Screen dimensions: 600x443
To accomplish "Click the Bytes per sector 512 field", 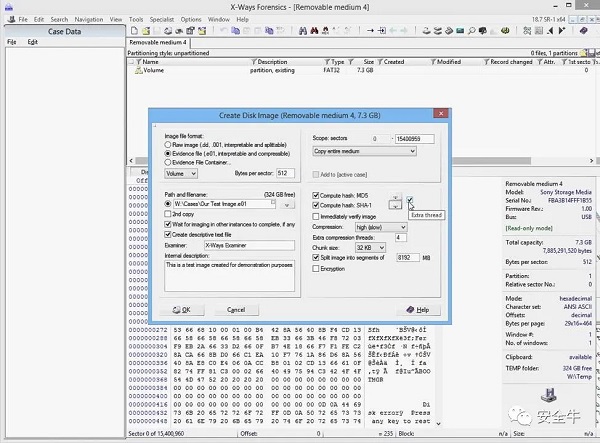I will (x=285, y=173).
